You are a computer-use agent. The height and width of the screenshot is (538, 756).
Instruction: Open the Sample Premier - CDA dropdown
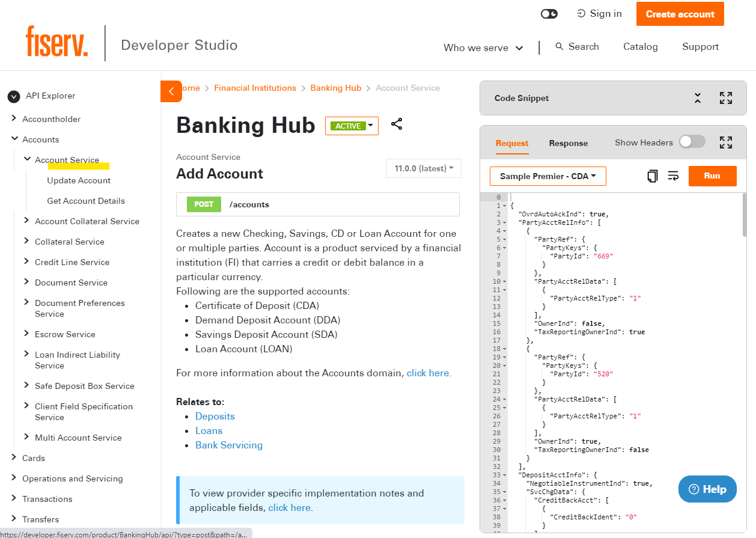click(548, 176)
